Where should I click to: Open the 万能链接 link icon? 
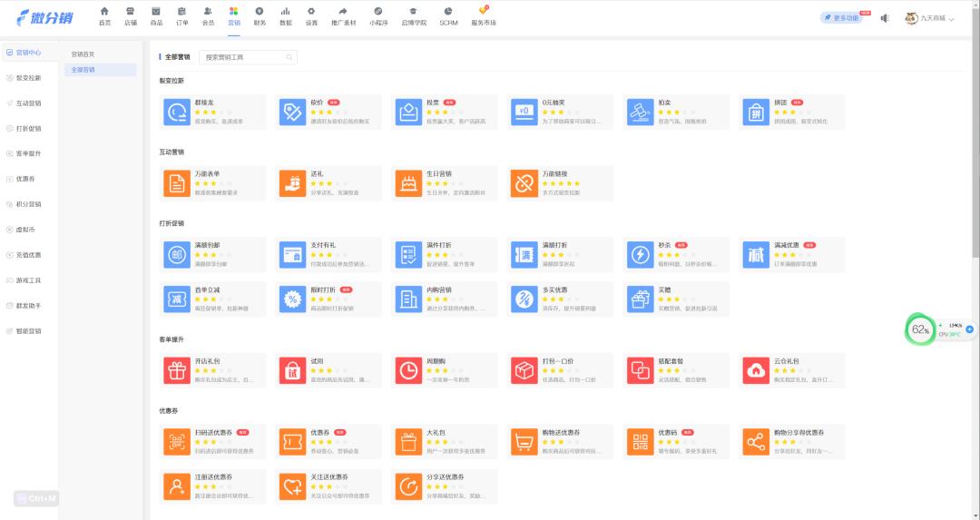(x=524, y=183)
